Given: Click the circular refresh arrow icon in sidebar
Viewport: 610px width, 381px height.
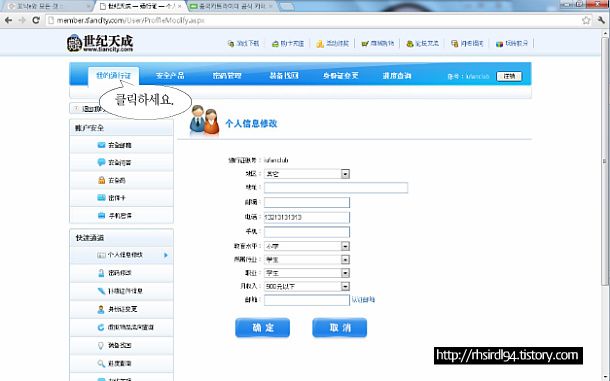Looking at the screenshot, I should (101, 327).
